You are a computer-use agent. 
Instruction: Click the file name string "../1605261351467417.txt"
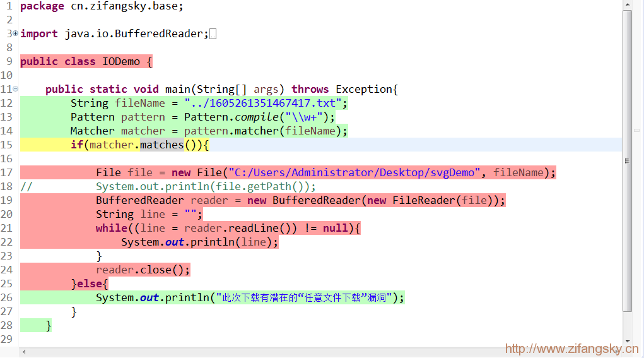(x=263, y=103)
